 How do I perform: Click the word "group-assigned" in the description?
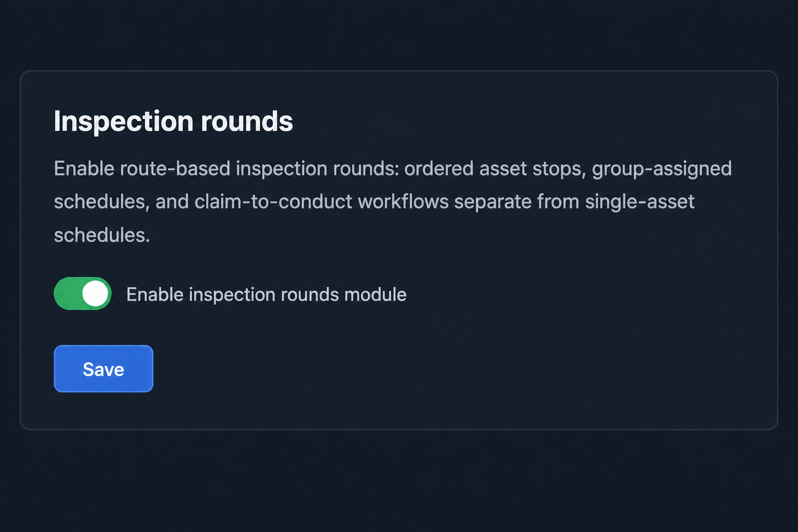(x=662, y=169)
